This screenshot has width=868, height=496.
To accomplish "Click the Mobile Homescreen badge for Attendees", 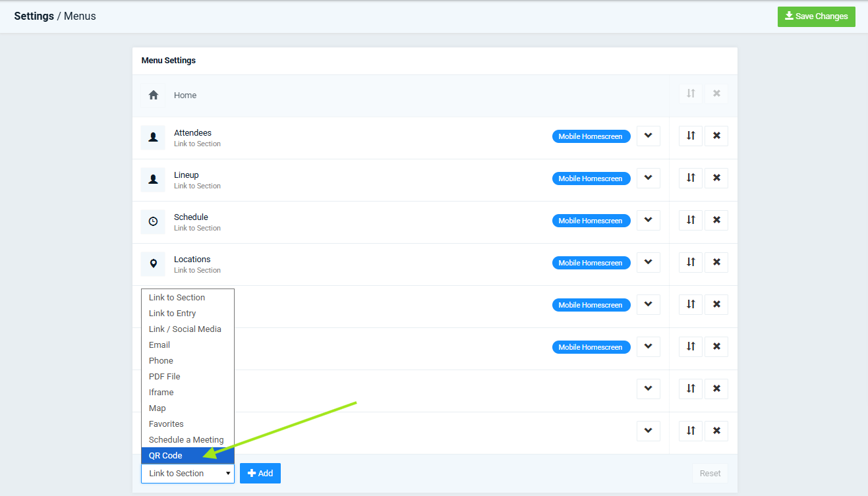I will pos(591,136).
